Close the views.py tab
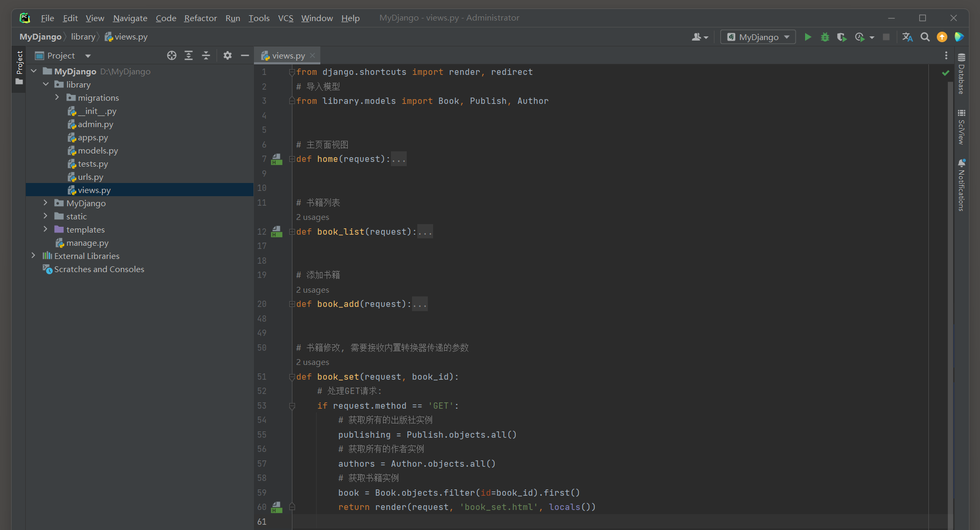The image size is (980, 530). click(313, 55)
